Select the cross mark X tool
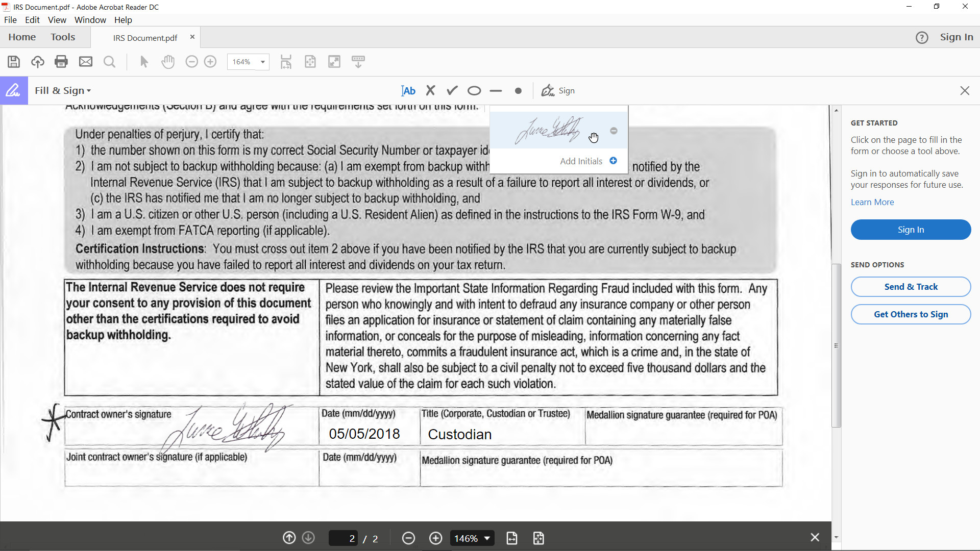The image size is (980, 551). pyautogui.click(x=430, y=91)
